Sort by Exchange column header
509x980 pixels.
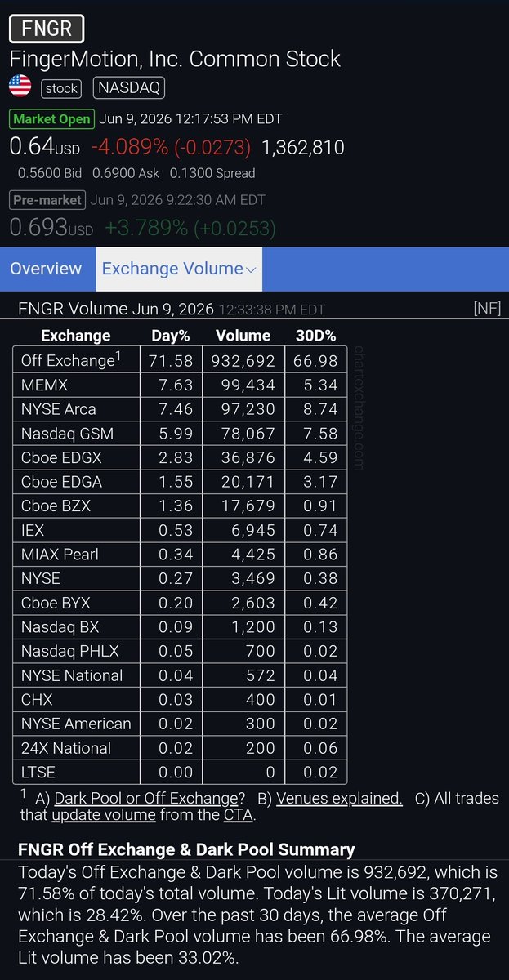pos(75,335)
